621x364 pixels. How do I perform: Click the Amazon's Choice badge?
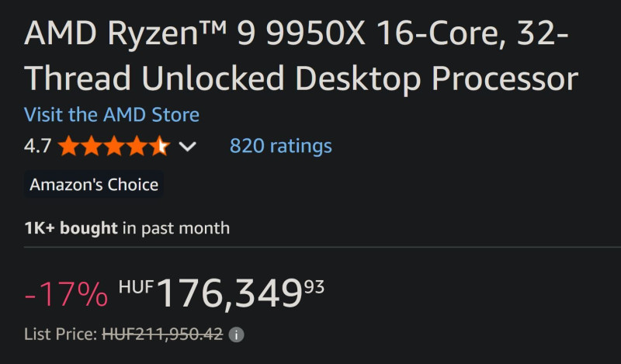click(x=94, y=185)
